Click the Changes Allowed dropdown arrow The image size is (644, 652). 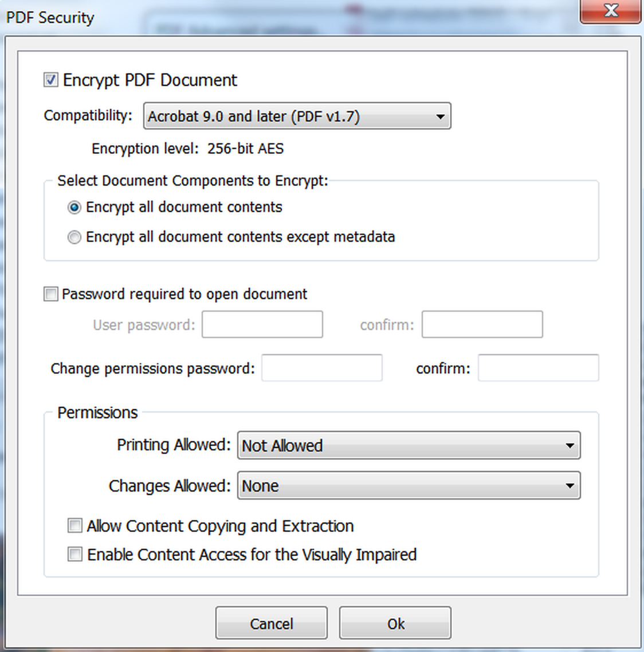570,486
